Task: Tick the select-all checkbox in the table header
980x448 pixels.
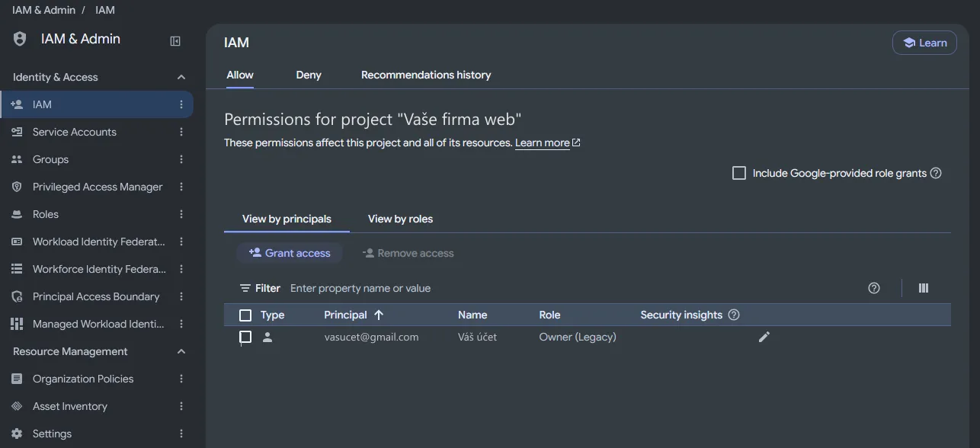Action: pos(245,315)
